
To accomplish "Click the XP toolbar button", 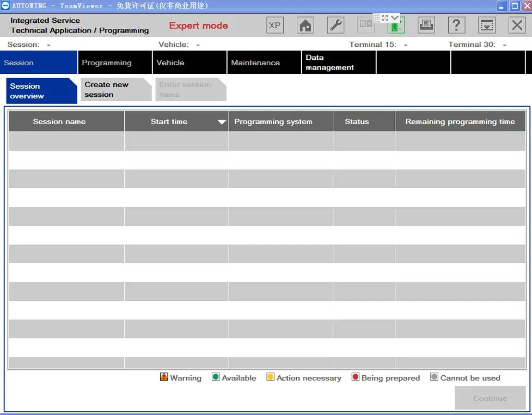I will pyautogui.click(x=275, y=25).
